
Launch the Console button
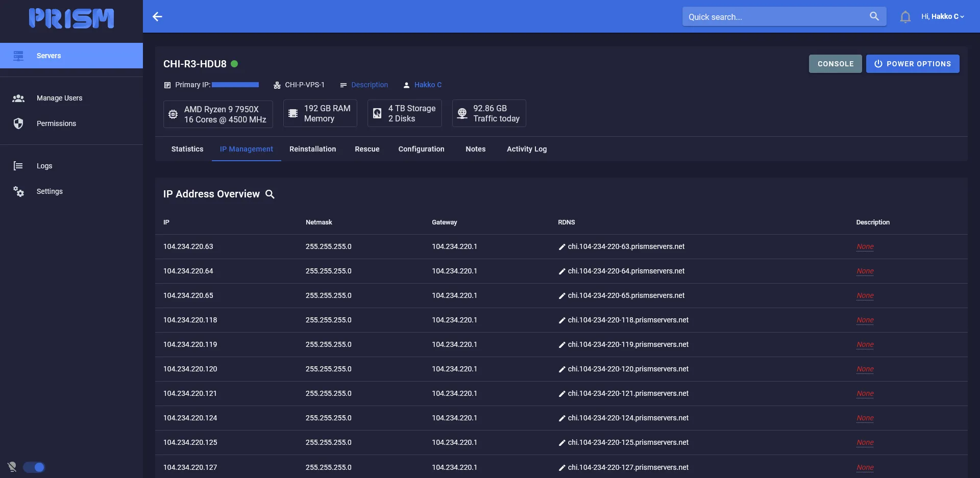pyautogui.click(x=835, y=64)
